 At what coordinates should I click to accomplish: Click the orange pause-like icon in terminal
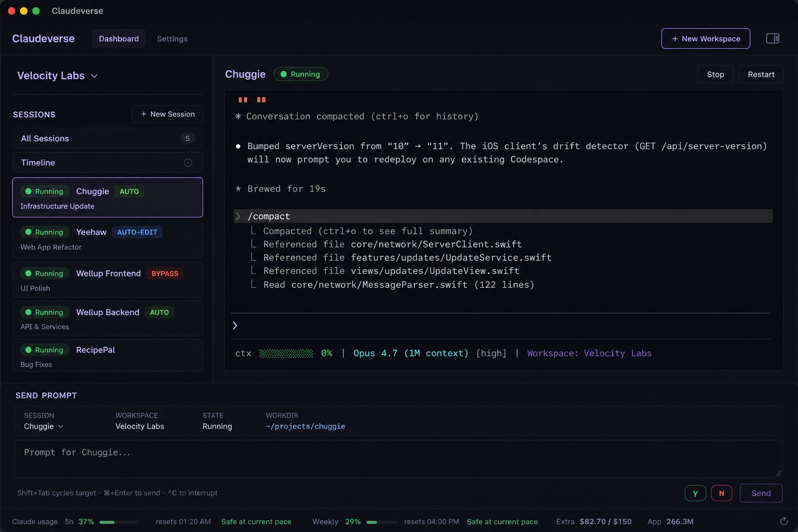(x=252, y=100)
